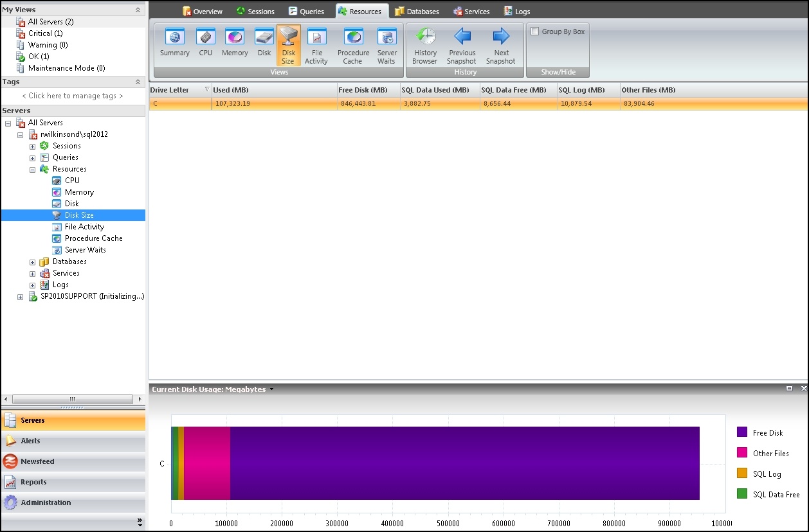Screen dimensions: 809x532
Task: Launch the History Browser
Action: coord(424,46)
